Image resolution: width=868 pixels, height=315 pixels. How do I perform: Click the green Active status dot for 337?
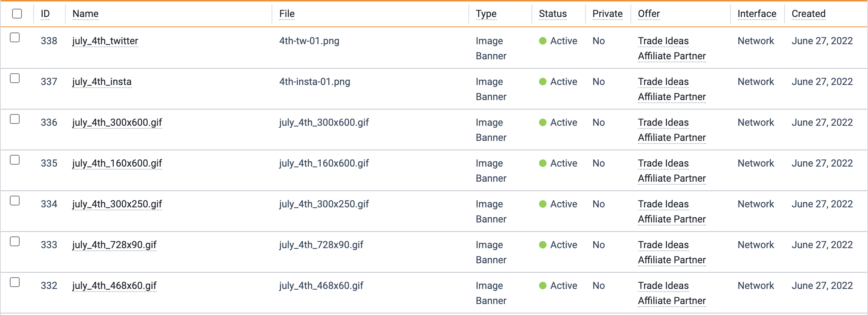coord(543,82)
